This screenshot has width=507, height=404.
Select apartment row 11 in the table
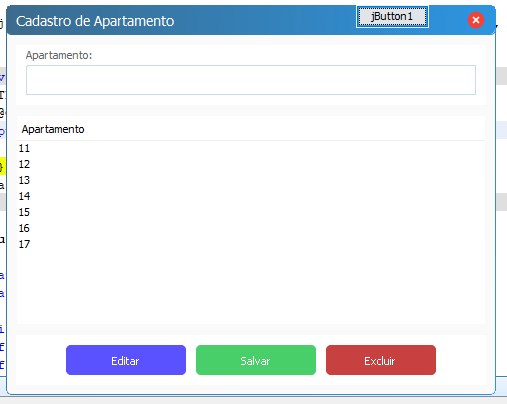pyautogui.click(x=251, y=148)
